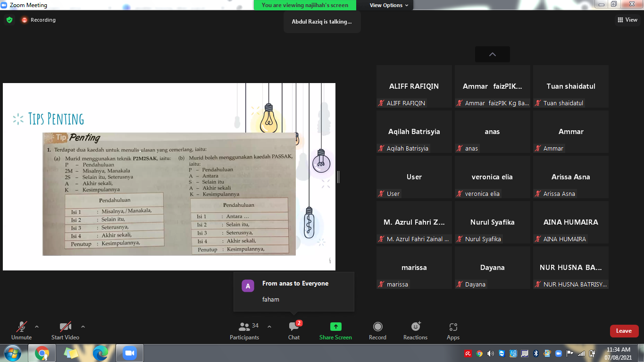Open the Chat panel with unread messages
This screenshot has width=644, height=362.
[x=294, y=327]
